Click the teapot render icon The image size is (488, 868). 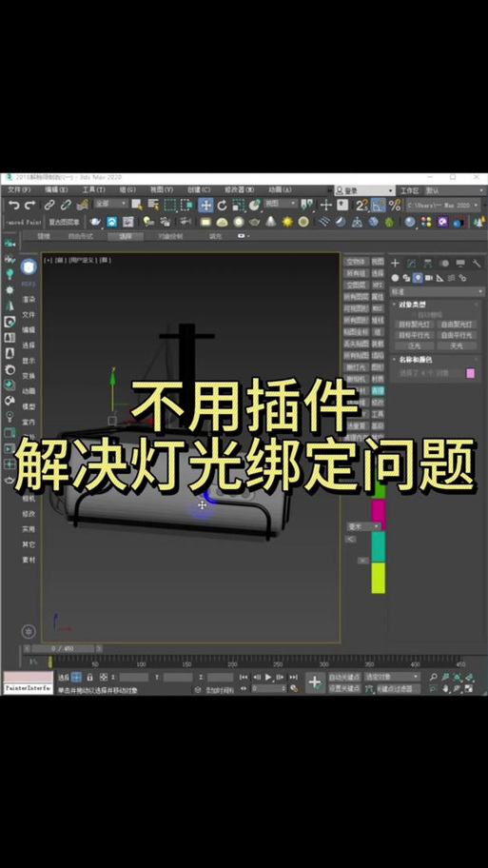[x=95, y=222]
